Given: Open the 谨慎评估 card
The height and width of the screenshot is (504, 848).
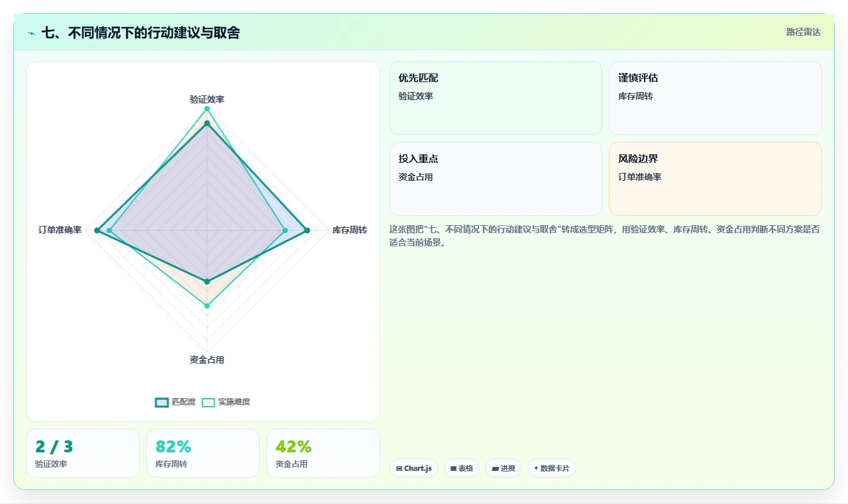Looking at the screenshot, I should point(715,98).
